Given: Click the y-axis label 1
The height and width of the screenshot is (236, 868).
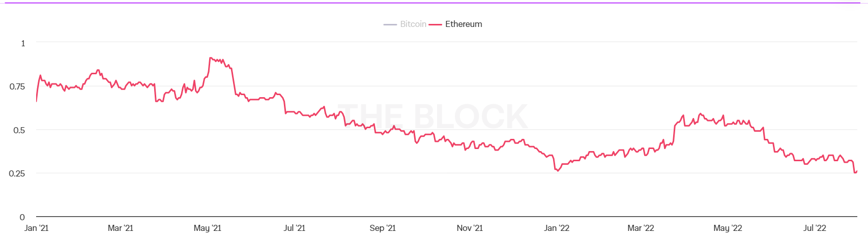Looking at the screenshot, I should pyautogui.click(x=23, y=43).
